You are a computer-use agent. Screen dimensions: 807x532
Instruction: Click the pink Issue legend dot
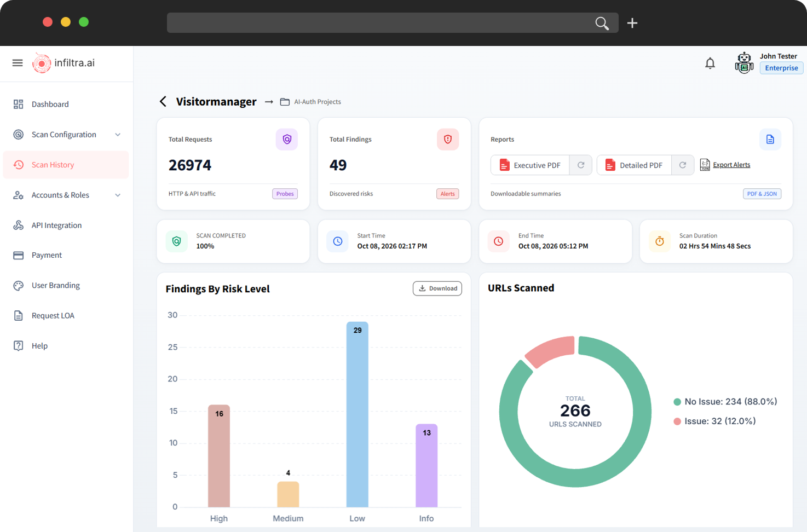coord(677,421)
